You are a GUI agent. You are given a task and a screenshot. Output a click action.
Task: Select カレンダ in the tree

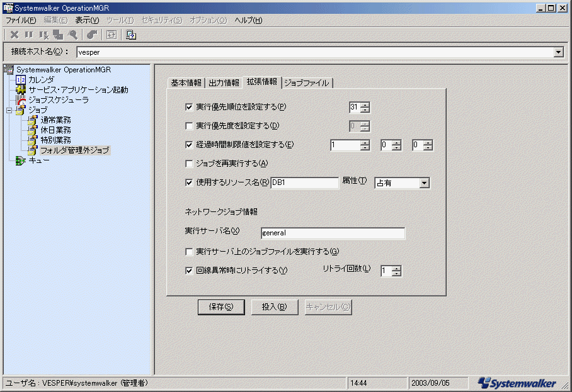(41, 79)
